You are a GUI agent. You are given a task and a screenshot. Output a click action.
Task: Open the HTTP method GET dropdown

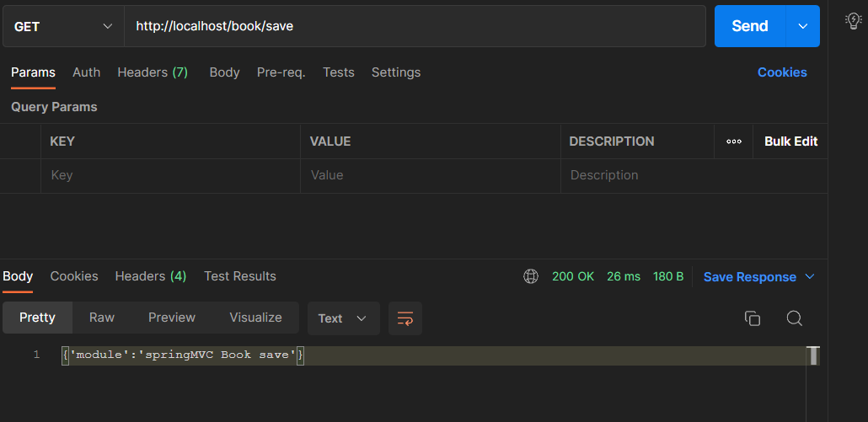pyautogui.click(x=63, y=27)
